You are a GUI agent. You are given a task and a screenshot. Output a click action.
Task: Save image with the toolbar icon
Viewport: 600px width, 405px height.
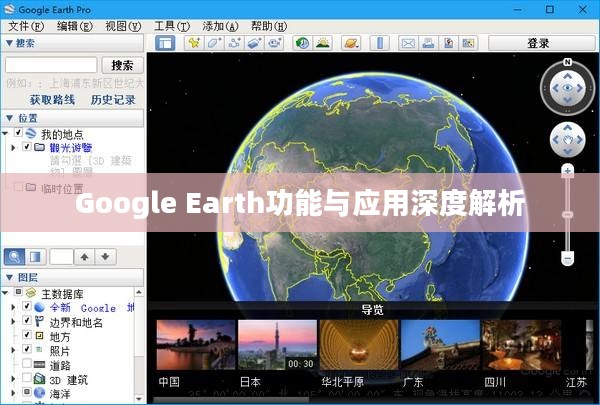click(448, 43)
